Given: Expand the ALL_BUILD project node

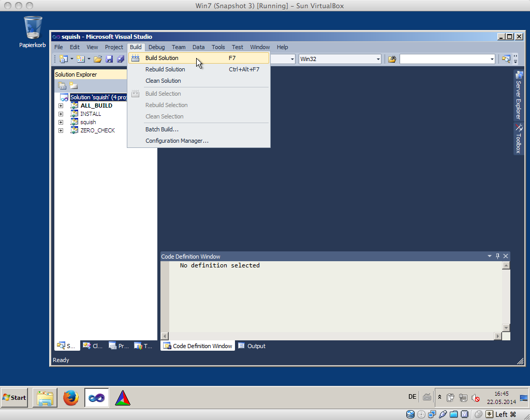Looking at the screenshot, I should click(x=61, y=106).
